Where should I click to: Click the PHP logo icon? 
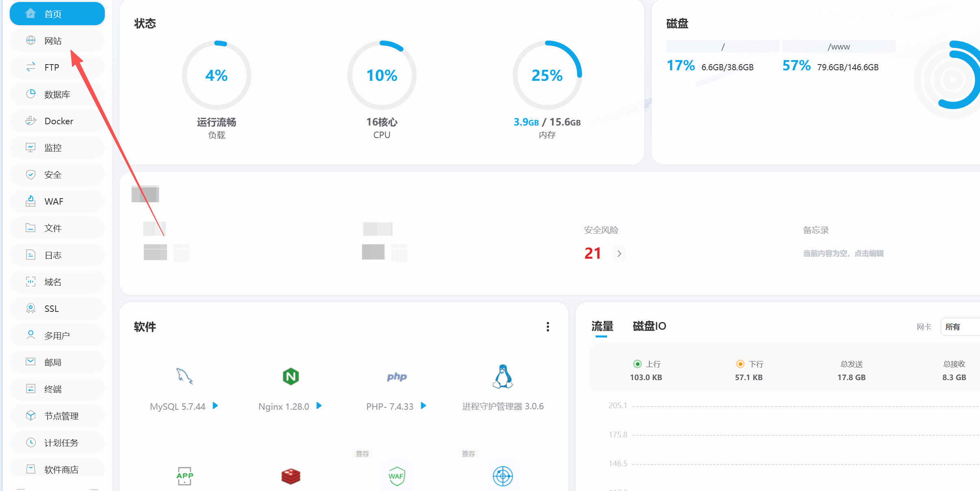click(397, 376)
